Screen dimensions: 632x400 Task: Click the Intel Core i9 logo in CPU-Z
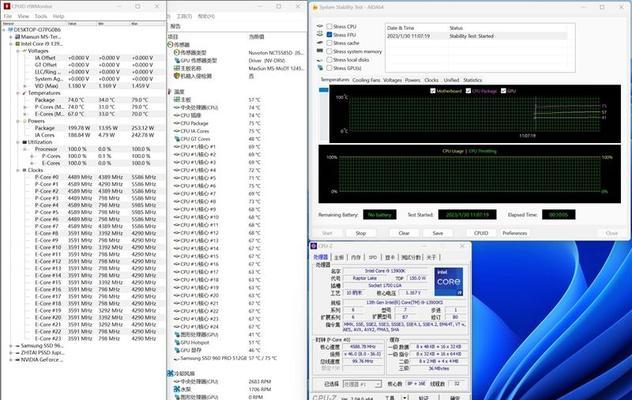pyautogui.click(x=449, y=281)
